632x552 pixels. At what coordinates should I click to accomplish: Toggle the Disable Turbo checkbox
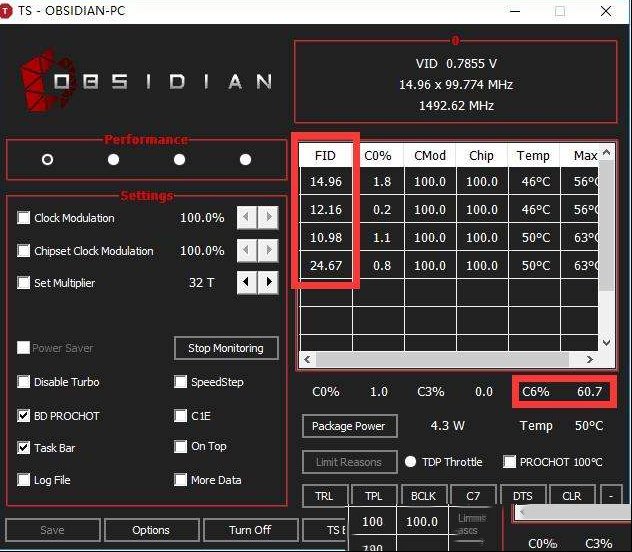click(x=23, y=382)
